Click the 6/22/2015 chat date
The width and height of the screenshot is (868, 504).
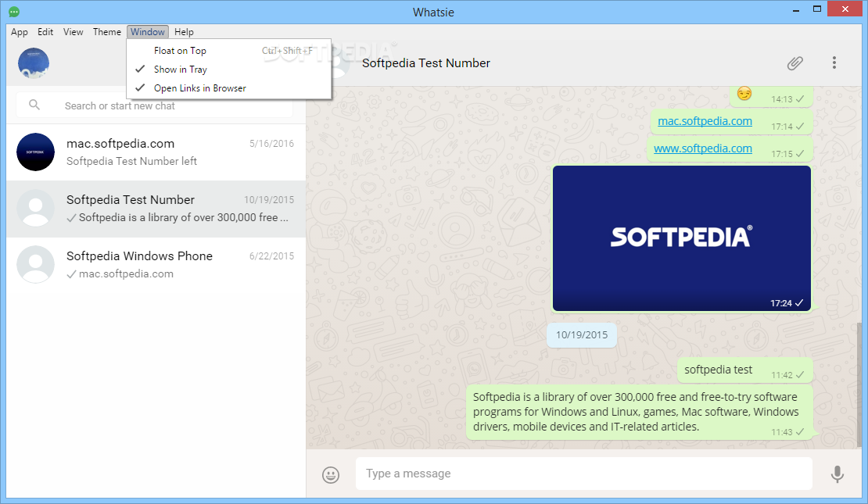click(x=271, y=256)
